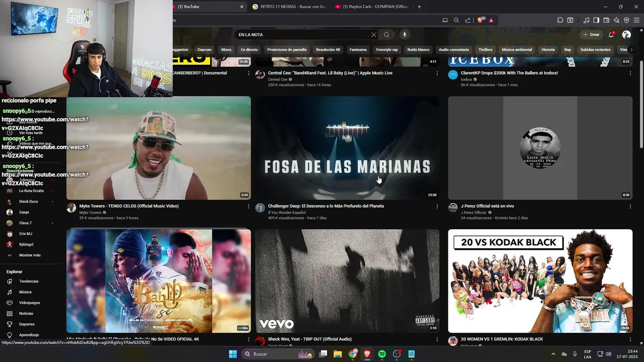
Task: Open the YouTube account avatar menu
Action: pos(626,35)
